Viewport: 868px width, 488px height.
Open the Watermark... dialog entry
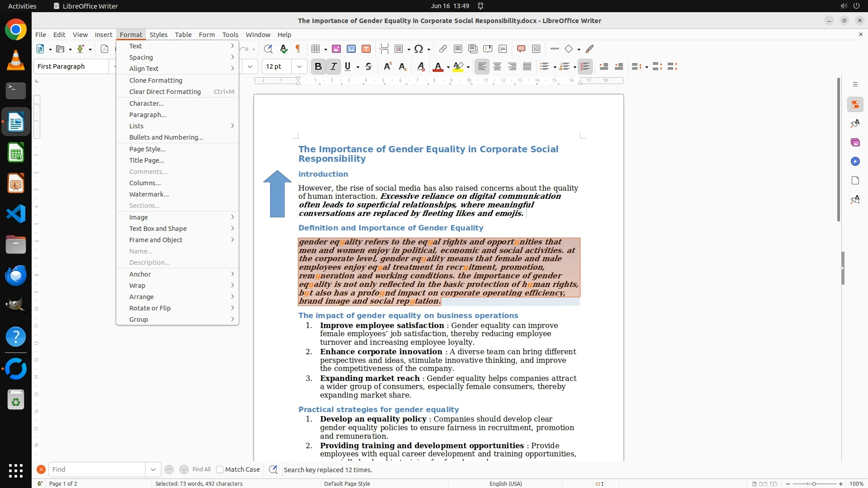pos(149,194)
